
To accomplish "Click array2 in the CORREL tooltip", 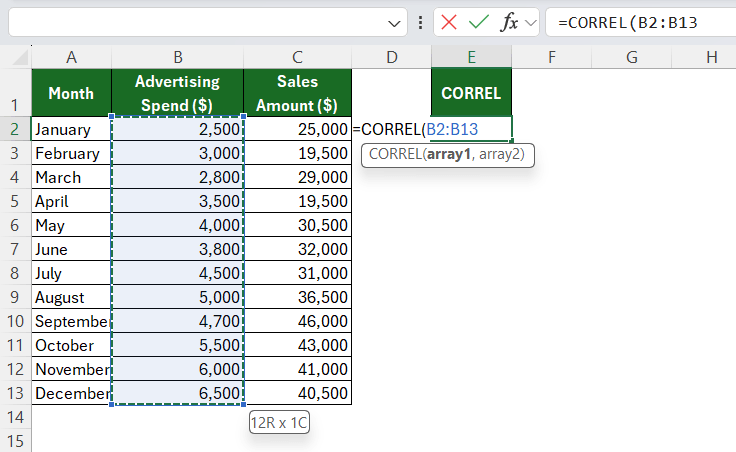I will click(x=499, y=154).
